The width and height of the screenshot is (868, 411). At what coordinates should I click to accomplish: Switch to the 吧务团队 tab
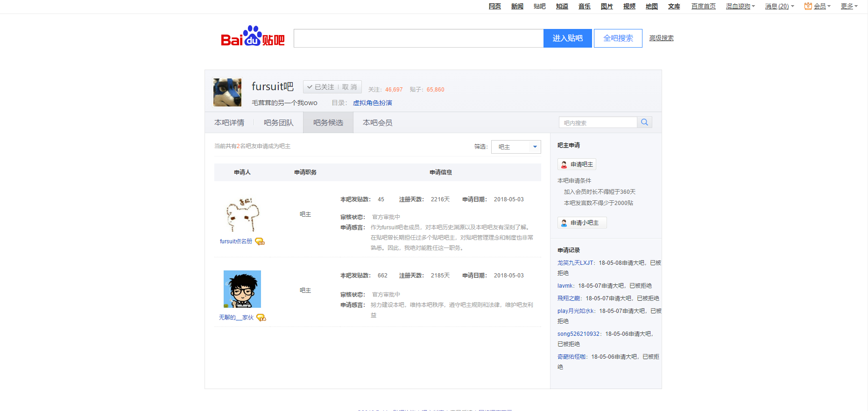click(x=278, y=122)
